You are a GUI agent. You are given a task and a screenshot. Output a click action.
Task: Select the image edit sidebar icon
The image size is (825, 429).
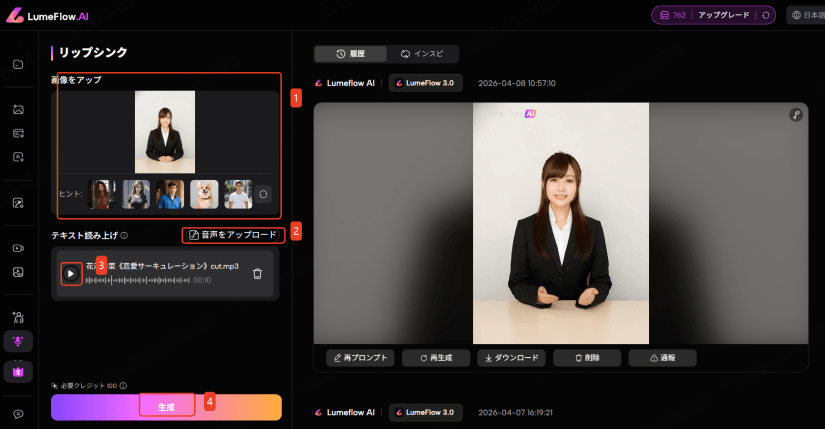click(18, 203)
